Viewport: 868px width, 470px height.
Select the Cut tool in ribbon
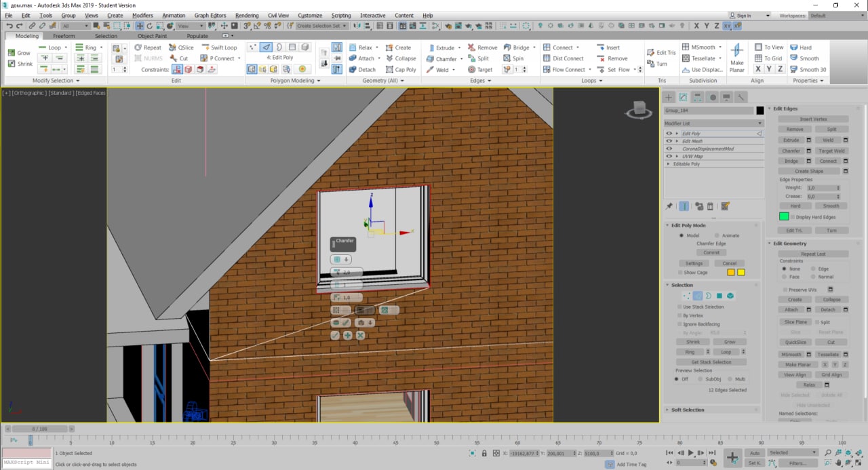pyautogui.click(x=179, y=58)
